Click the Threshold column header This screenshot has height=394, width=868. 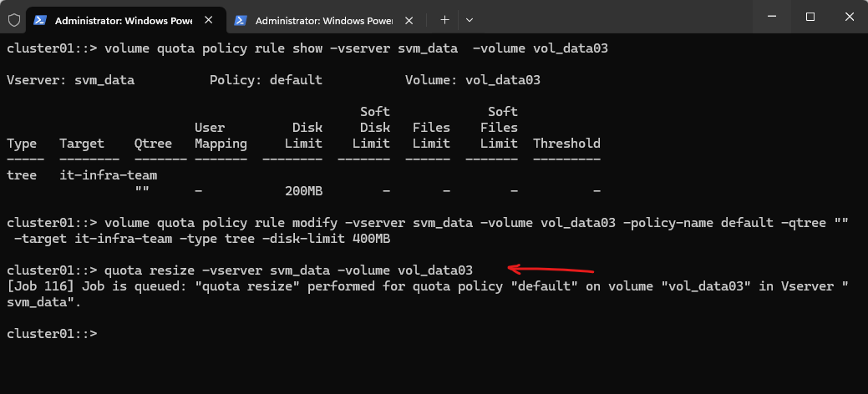pyautogui.click(x=566, y=144)
